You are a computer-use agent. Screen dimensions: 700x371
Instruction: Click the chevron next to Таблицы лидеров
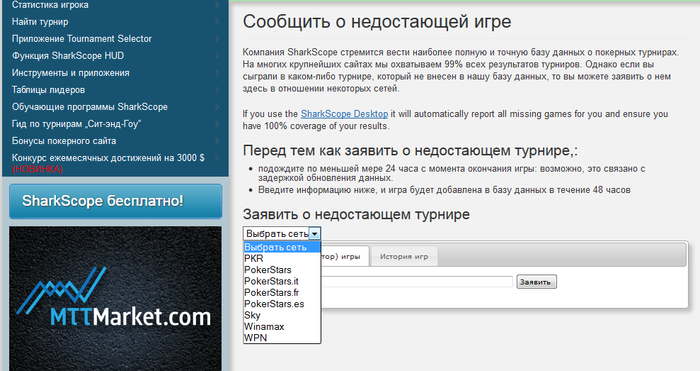tap(217, 89)
